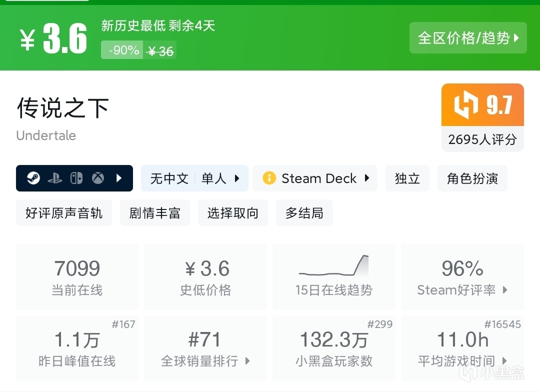Viewport: 540px width, 392px height.
Task: Open Steam好评率 96% details
Action: coord(462,276)
